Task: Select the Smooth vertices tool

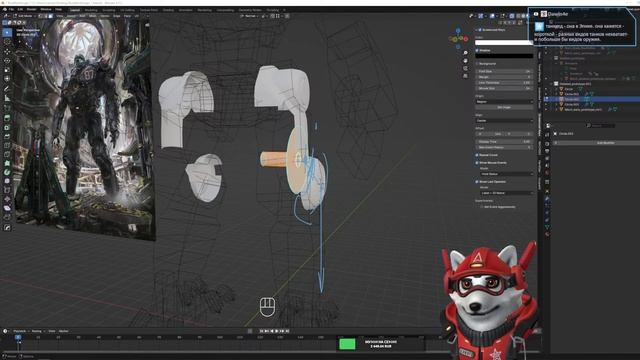Action: (7, 181)
